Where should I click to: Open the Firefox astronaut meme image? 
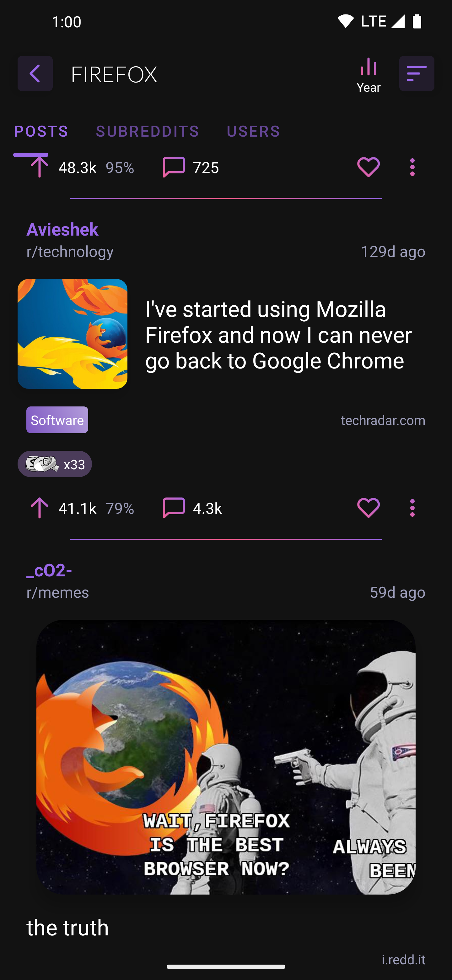point(226,757)
